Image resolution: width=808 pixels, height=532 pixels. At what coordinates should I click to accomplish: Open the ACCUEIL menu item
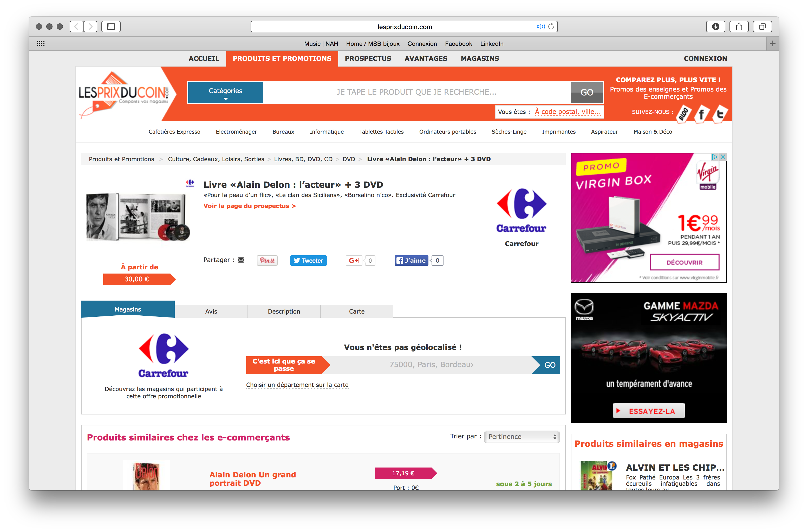204,59
